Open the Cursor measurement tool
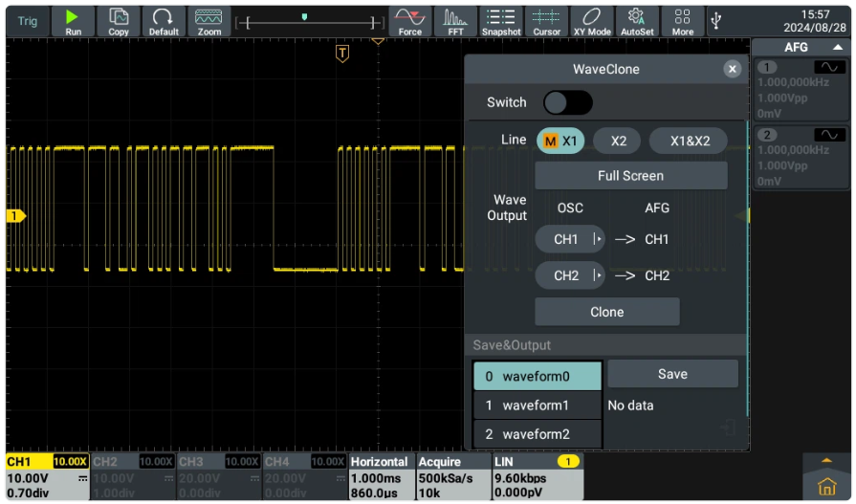Screen dimensions: 856x504 point(546,20)
